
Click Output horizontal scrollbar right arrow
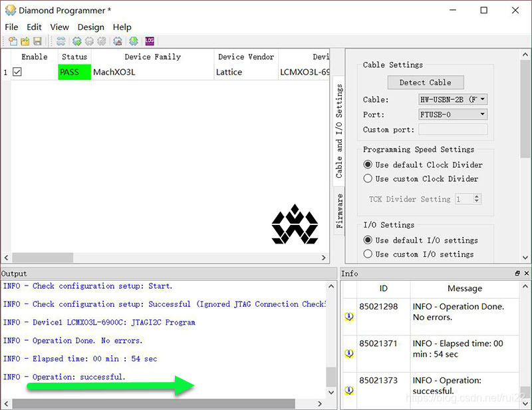320,403
